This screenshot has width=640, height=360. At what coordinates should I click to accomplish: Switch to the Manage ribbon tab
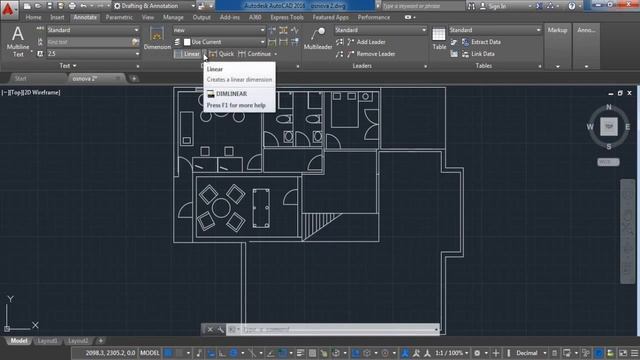173,18
